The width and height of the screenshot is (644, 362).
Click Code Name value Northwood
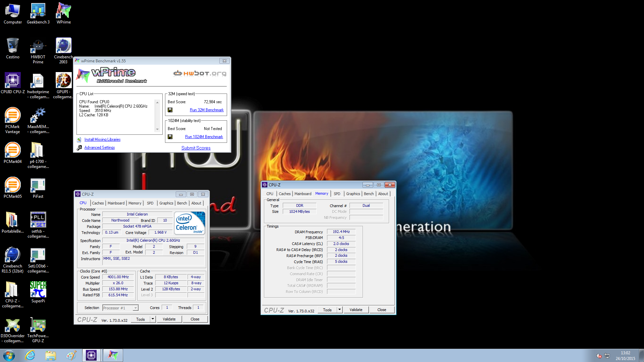click(120, 220)
